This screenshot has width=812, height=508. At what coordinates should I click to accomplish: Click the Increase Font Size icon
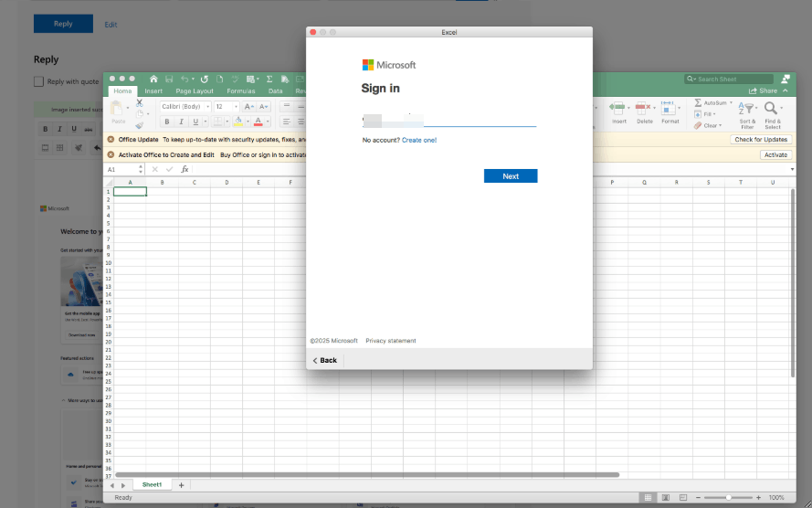[248, 107]
